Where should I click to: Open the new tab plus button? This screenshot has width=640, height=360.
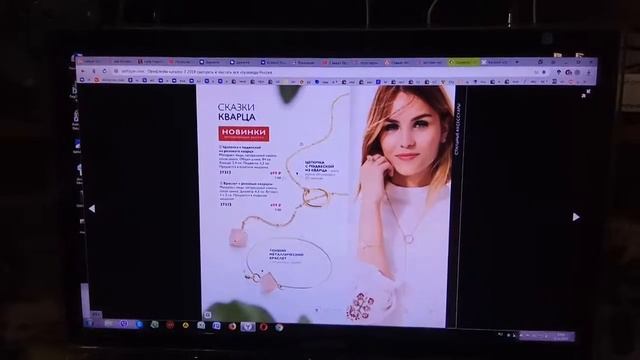516,62
